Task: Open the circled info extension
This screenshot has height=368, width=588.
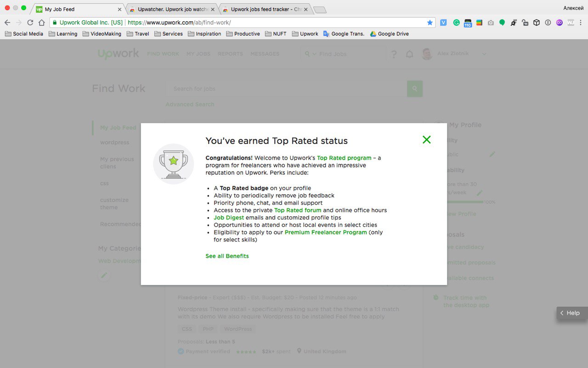Action: click(548, 23)
